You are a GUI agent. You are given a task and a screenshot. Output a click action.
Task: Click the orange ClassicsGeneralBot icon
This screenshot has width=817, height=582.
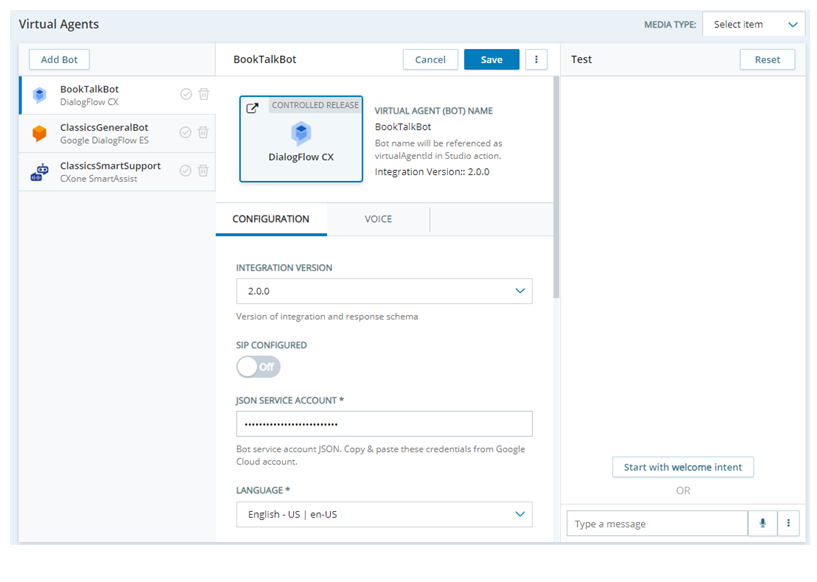tap(38, 131)
